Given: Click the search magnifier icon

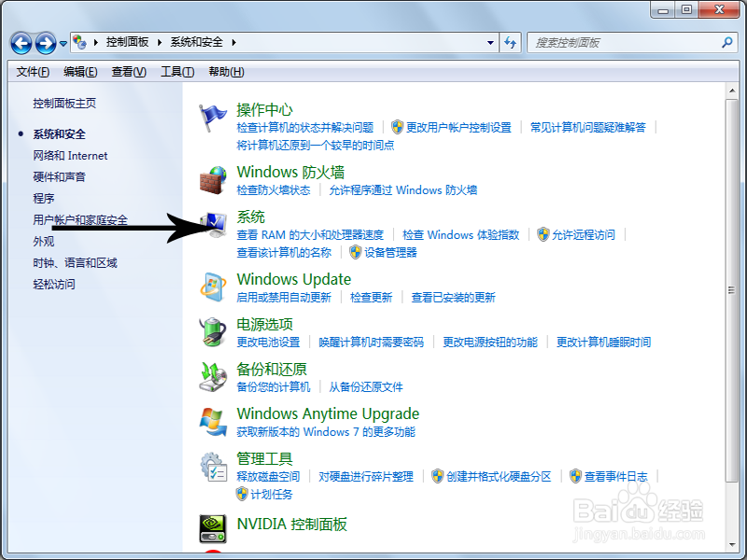Looking at the screenshot, I should (x=727, y=42).
